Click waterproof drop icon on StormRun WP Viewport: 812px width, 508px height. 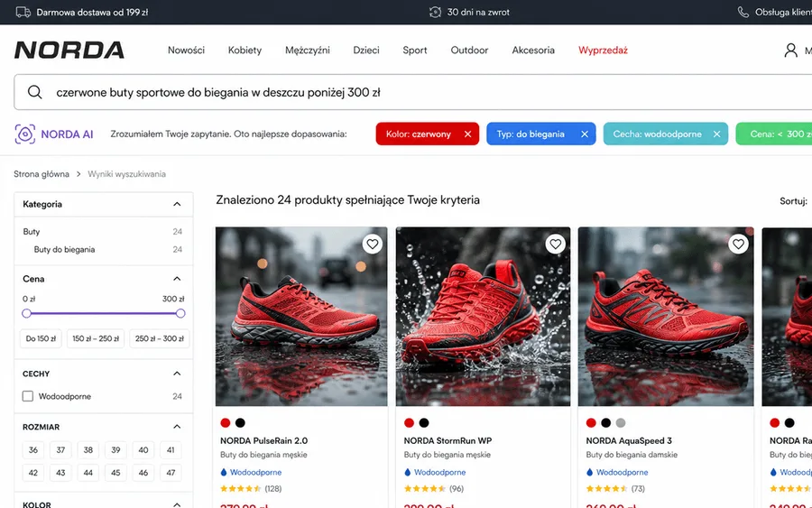pos(408,472)
